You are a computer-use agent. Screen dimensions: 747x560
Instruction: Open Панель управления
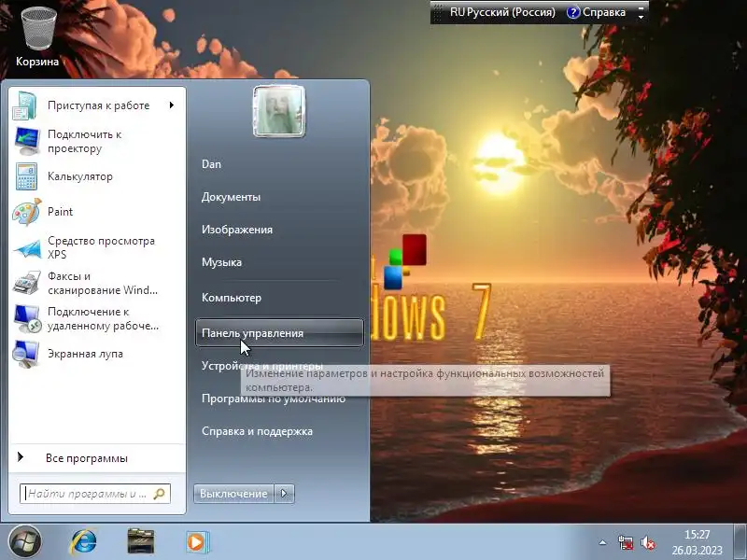[279, 333]
